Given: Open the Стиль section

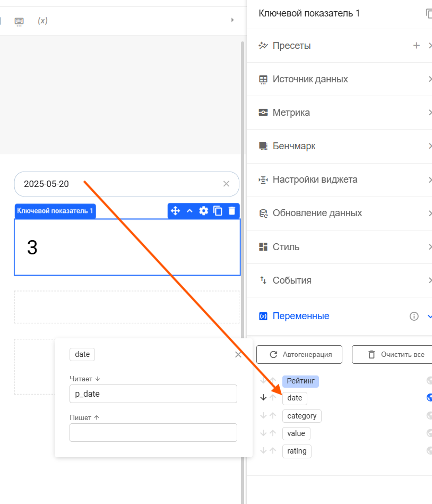Looking at the screenshot, I should tap(340, 247).
